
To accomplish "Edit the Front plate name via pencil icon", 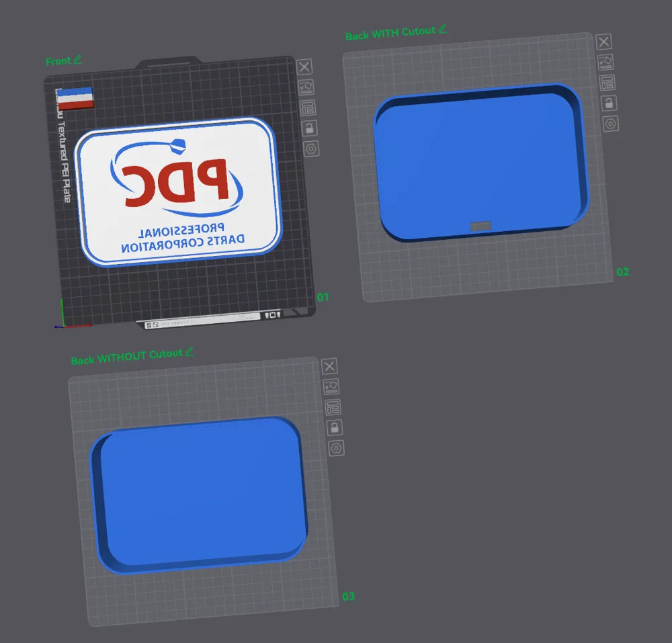I will 77,60.
